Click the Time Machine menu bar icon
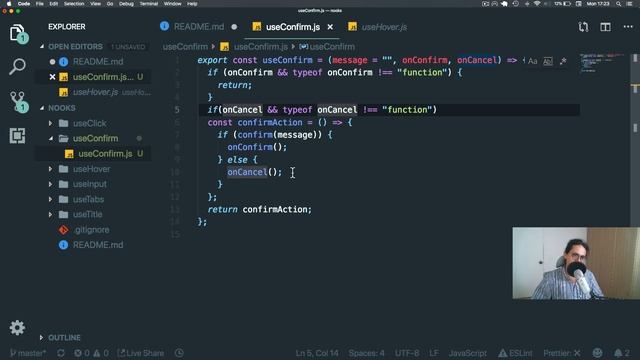Viewport: 640px width, 360px height. (516, 4)
